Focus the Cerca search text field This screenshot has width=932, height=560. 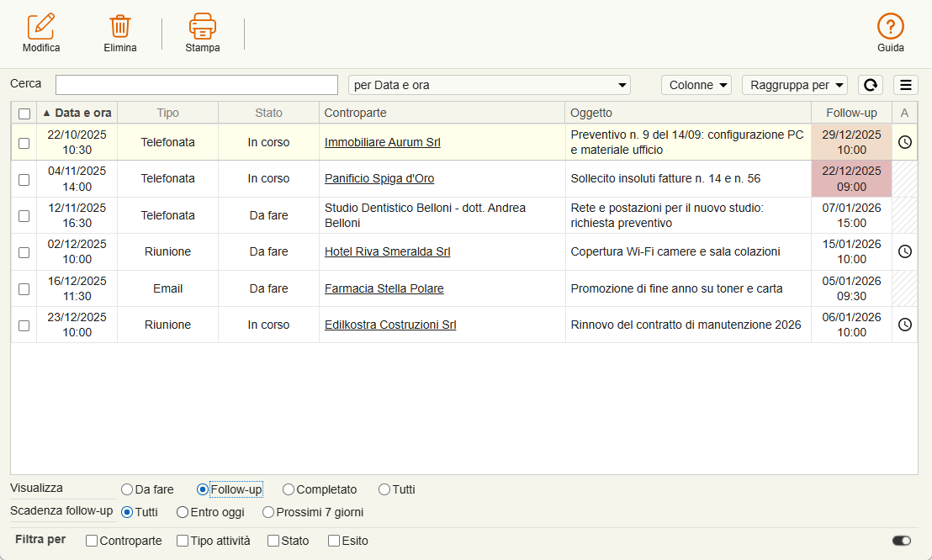pyautogui.click(x=197, y=85)
